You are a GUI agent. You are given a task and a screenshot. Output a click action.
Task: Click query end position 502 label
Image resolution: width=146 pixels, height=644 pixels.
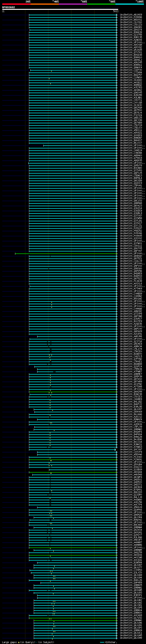coord(115,11)
